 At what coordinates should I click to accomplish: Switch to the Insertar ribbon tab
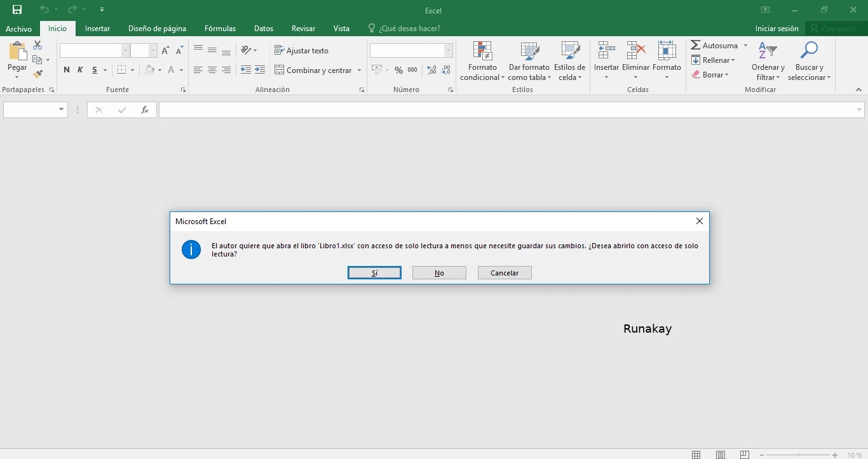pos(98,29)
